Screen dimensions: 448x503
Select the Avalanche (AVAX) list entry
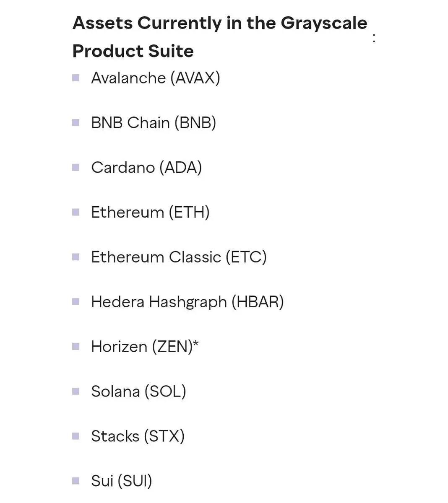point(156,78)
